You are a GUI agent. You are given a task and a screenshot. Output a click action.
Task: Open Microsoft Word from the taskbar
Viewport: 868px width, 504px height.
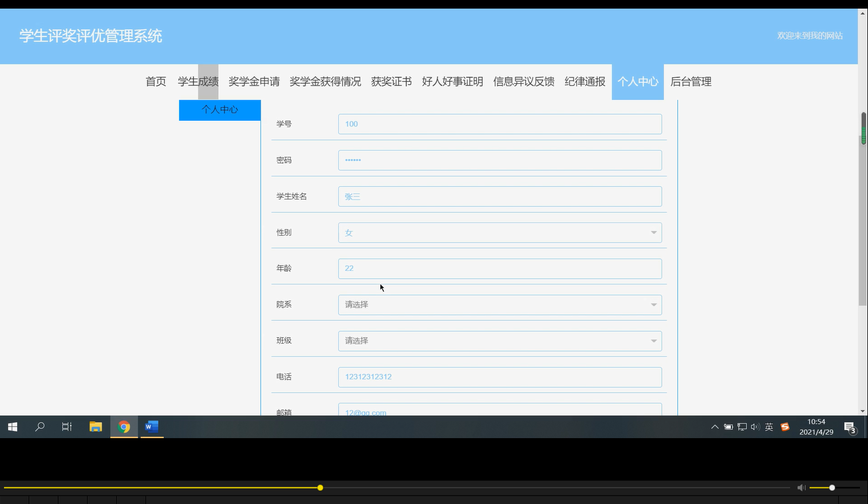[x=152, y=427]
